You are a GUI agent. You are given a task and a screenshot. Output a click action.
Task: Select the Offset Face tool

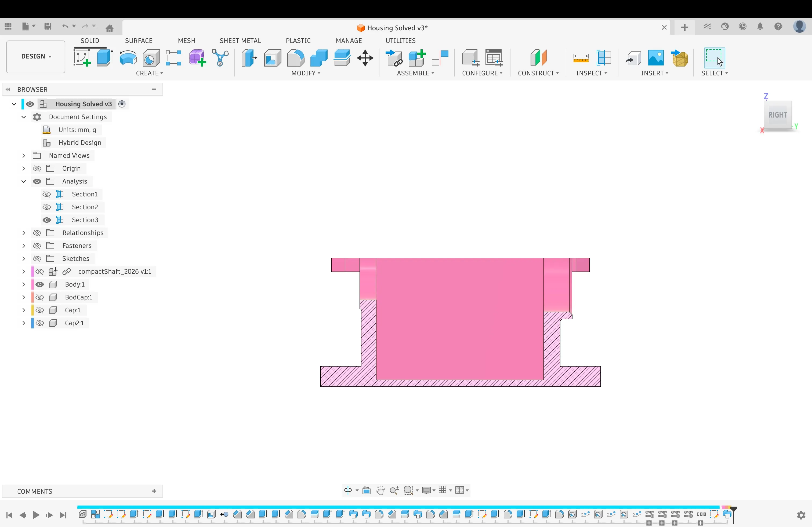342,58
